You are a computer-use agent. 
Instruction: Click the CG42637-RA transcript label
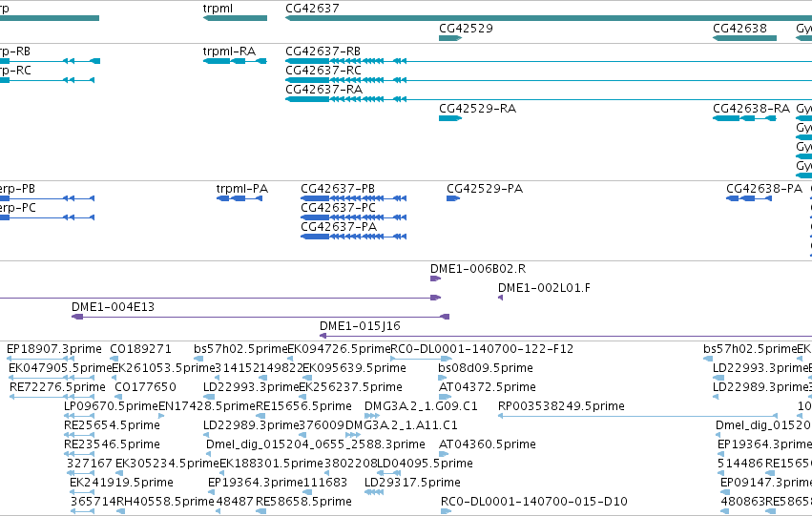click(x=323, y=90)
